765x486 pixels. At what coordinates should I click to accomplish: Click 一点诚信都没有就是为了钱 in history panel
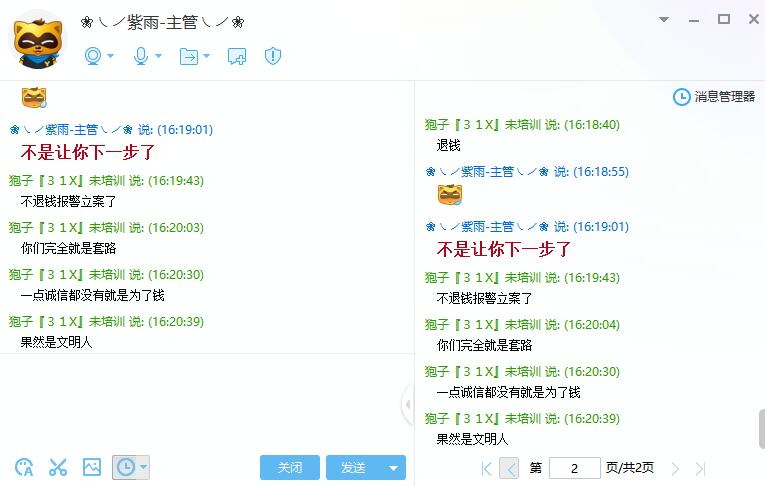click(508, 392)
